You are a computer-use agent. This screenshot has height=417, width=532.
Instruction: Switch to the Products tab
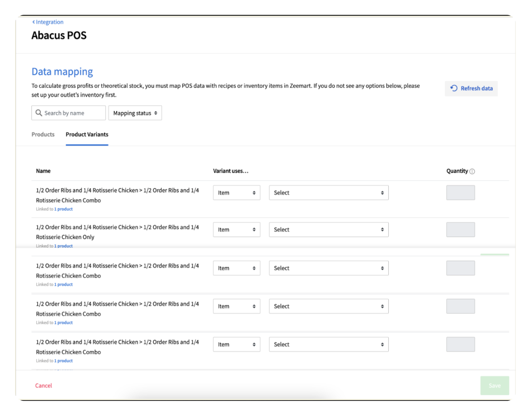pyautogui.click(x=43, y=134)
